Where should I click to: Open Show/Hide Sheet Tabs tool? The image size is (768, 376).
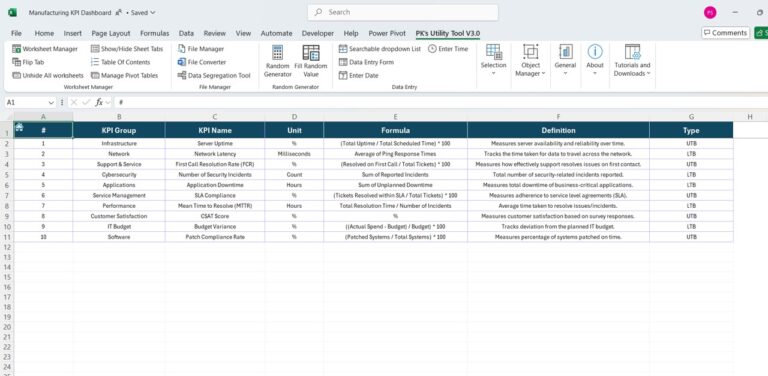(127, 49)
